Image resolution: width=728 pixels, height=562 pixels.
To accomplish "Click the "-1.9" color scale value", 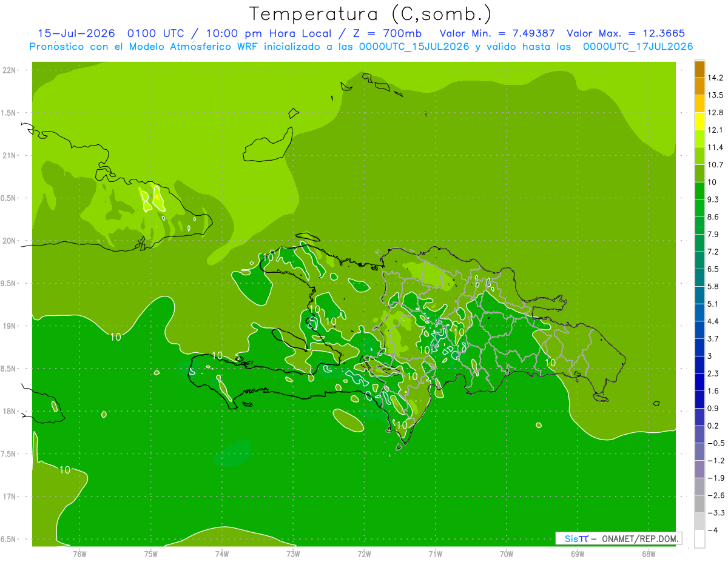I will [x=716, y=478].
